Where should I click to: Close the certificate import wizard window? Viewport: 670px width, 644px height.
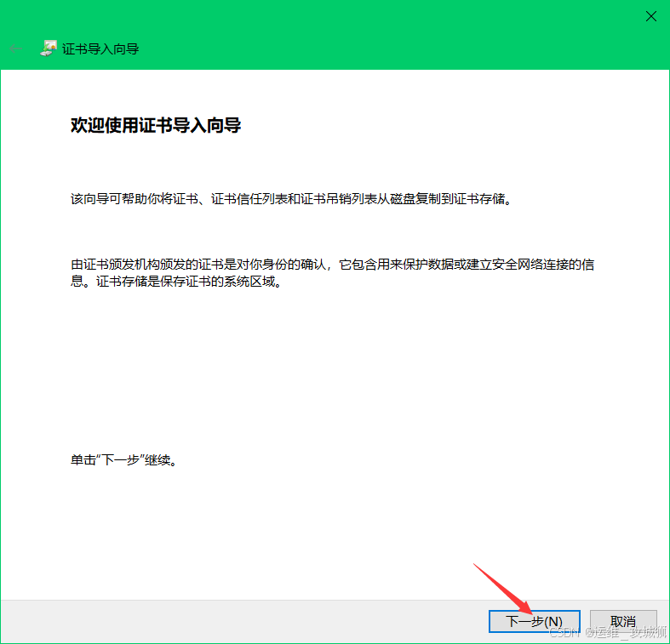tap(651, 17)
